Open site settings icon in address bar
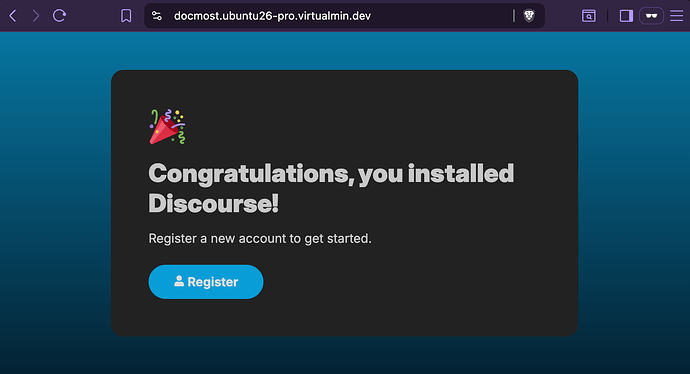This screenshot has width=690, height=374. pyautogui.click(x=157, y=16)
